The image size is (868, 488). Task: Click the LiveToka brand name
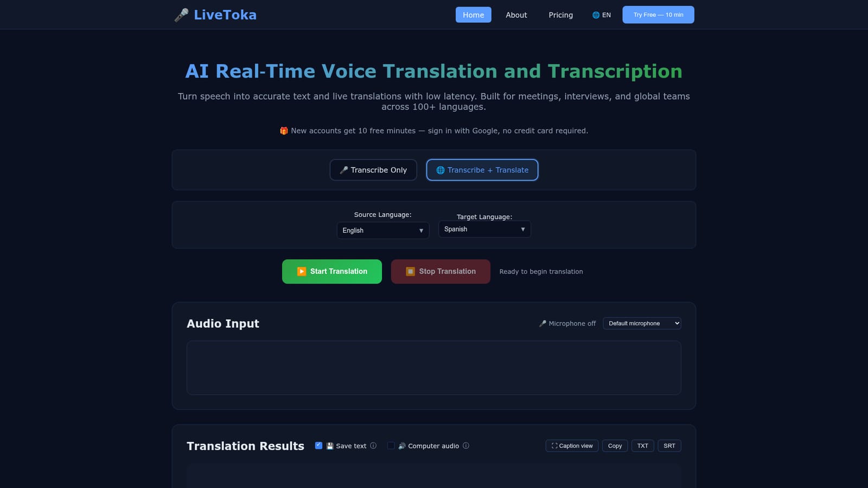pyautogui.click(x=225, y=15)
